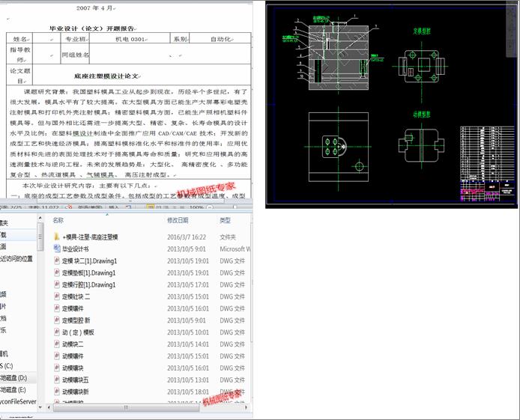This screenshot has width=520, height=420.
Task: Open 最近访问的位置 in the sidebar
Action: (16, 259)
